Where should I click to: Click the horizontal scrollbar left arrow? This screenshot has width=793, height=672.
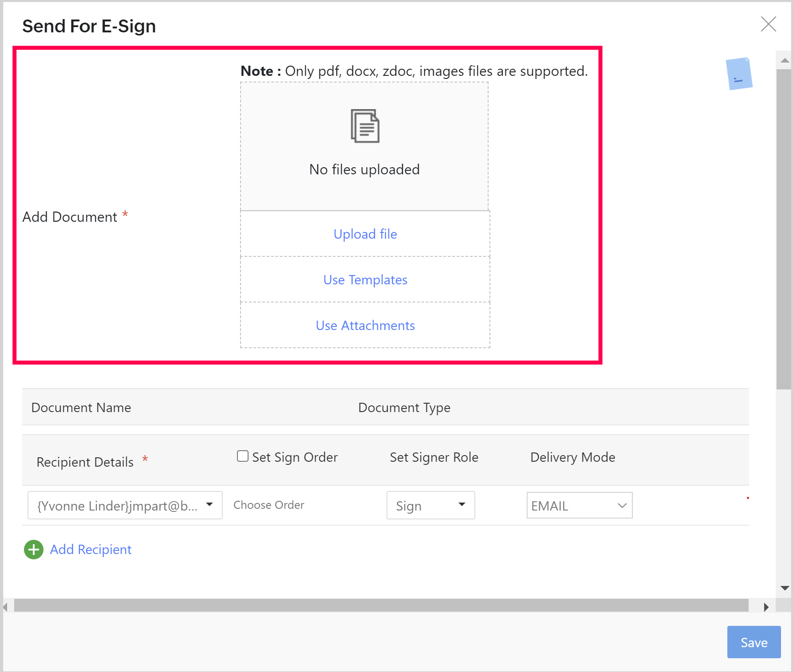point(5,607)
